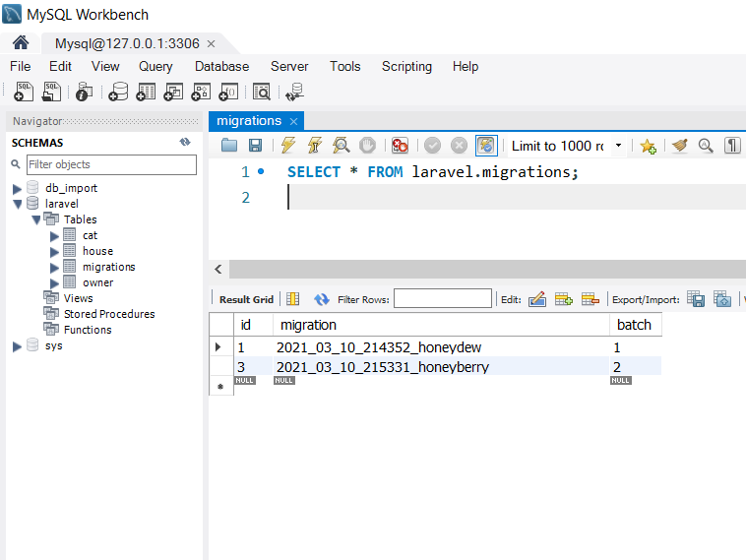Create a new function icon
Viewport: 746px width, 560px height.
[229, 92]
